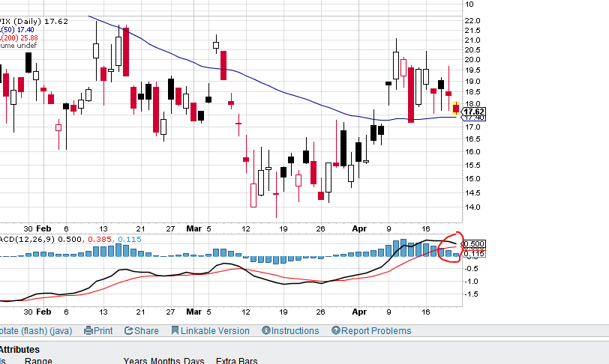This screenshot has height=364, width=609.
Task: Click the (50) 17.40 moving average legend
Action: click(x=17, y=30)
